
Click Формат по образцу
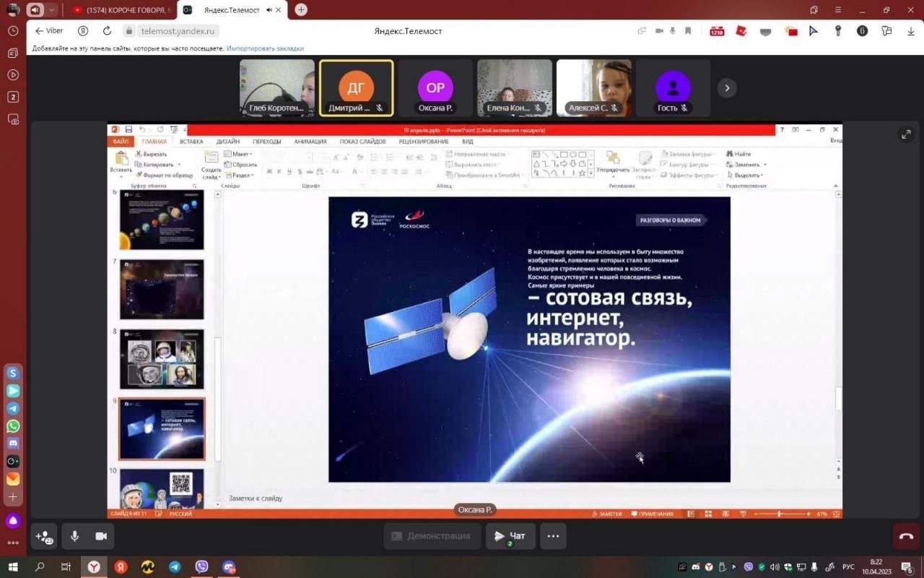click(x=165, y=175)
